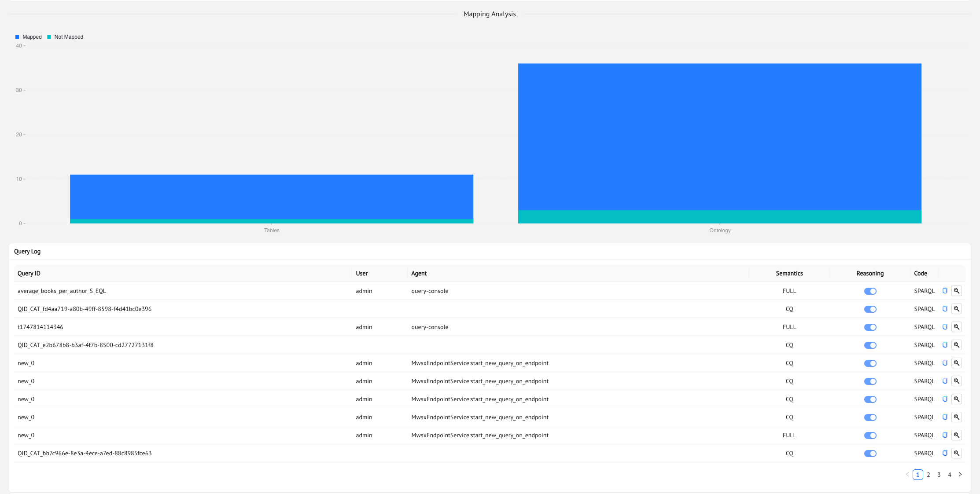Screen dimensions: 980x494
Task: Go to the next page with the arrow
Action: (960, 475)
